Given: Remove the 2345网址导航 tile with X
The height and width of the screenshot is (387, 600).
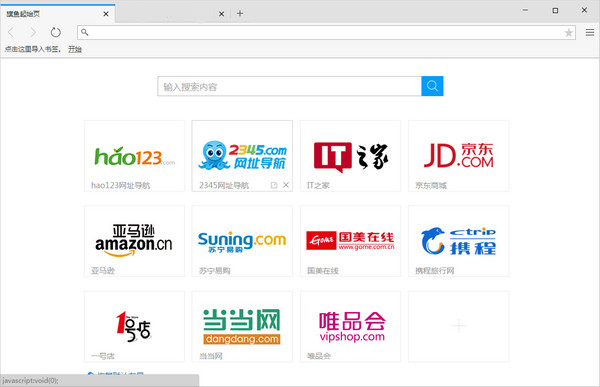Looking at the screenshot, I should (x=286, y=185).
